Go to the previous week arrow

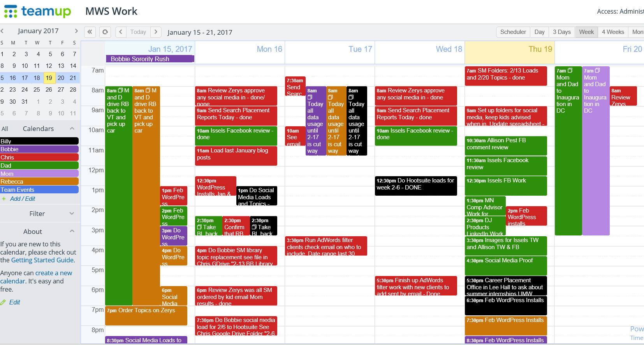(x=121, y=32)
